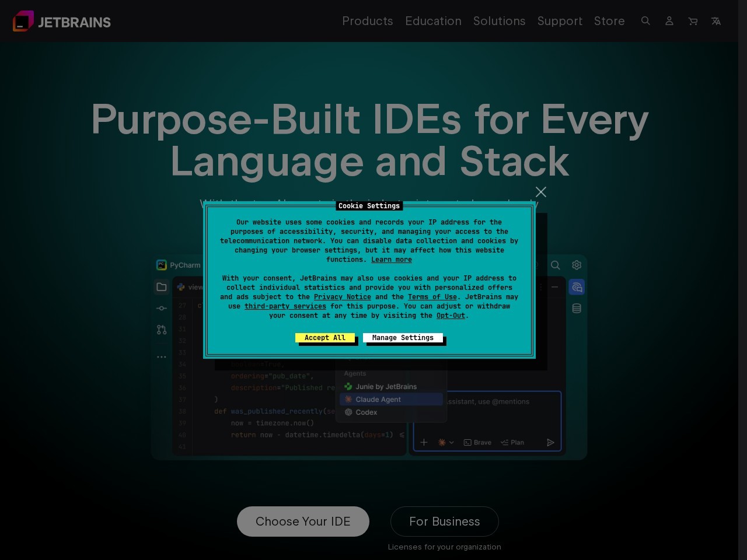Image resolution: width=747 pixels, height=560 pixels.
Task: Click the More tool windows ellipsis icon
Action: [161, 356]
